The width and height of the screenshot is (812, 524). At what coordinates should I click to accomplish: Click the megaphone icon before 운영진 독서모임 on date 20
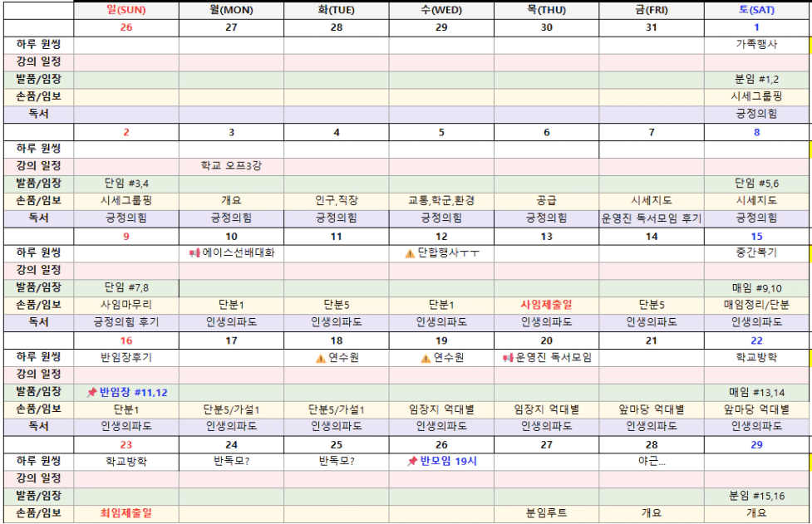(x=508, y=357)
